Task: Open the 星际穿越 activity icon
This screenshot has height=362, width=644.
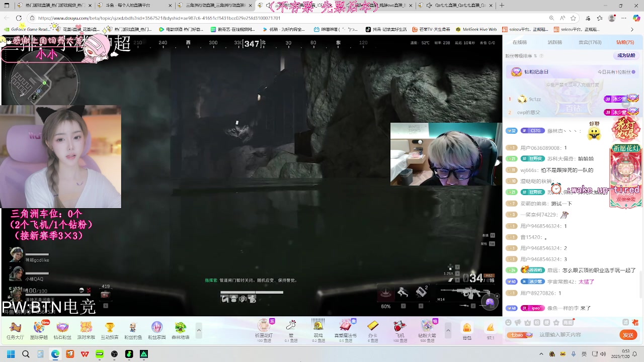Action: pos(39,330)
